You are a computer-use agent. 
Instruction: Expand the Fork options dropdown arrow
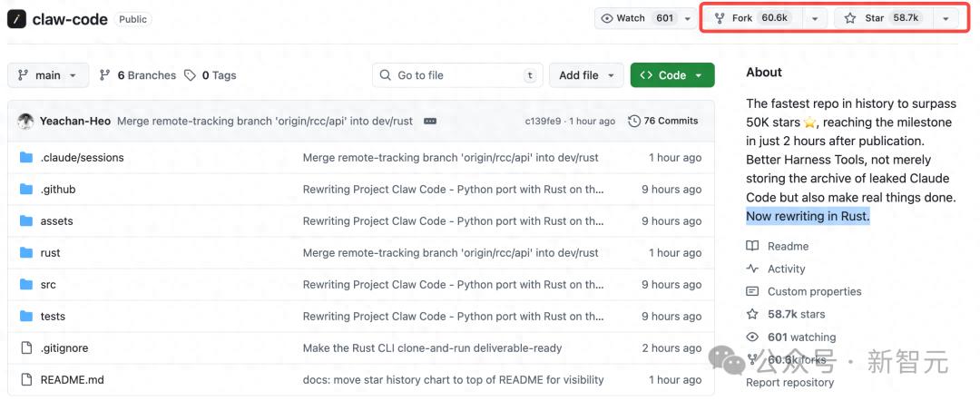point(814,19)
